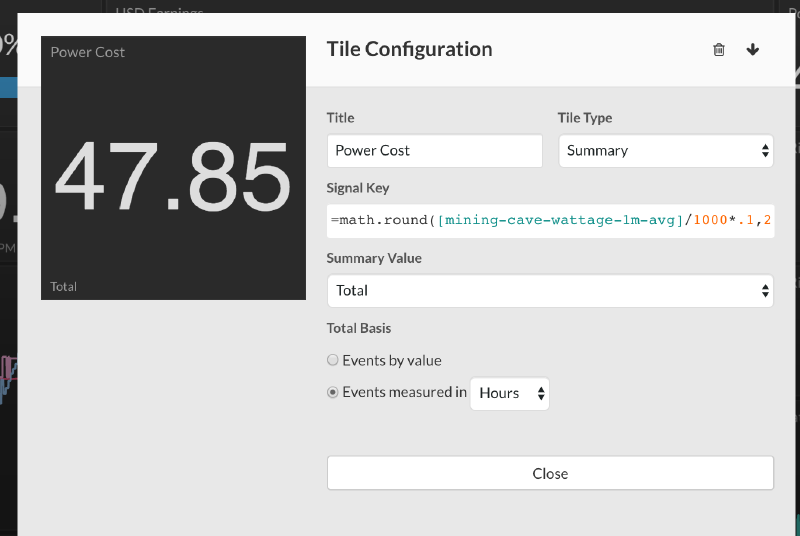
Task: Click the Title label above the text field
Action: pos(340,118)
